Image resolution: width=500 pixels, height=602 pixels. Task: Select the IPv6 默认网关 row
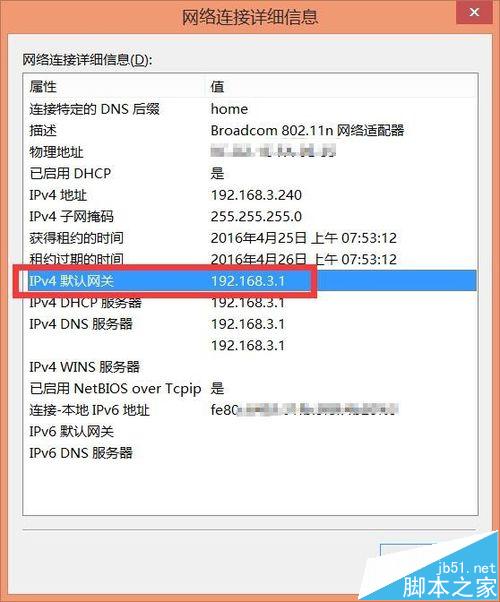tap(251, 432)
